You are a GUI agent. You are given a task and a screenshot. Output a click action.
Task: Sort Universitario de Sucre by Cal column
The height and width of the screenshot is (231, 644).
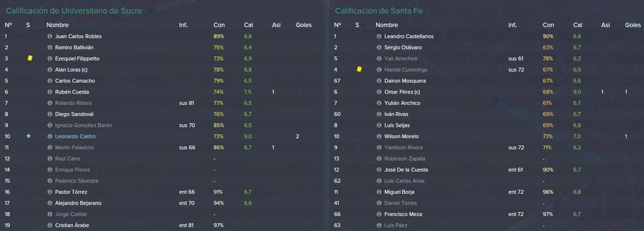pos(248,25)
